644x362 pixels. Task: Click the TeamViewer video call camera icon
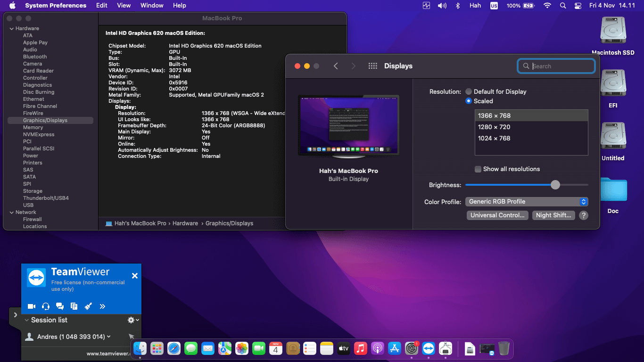[32, 306]
